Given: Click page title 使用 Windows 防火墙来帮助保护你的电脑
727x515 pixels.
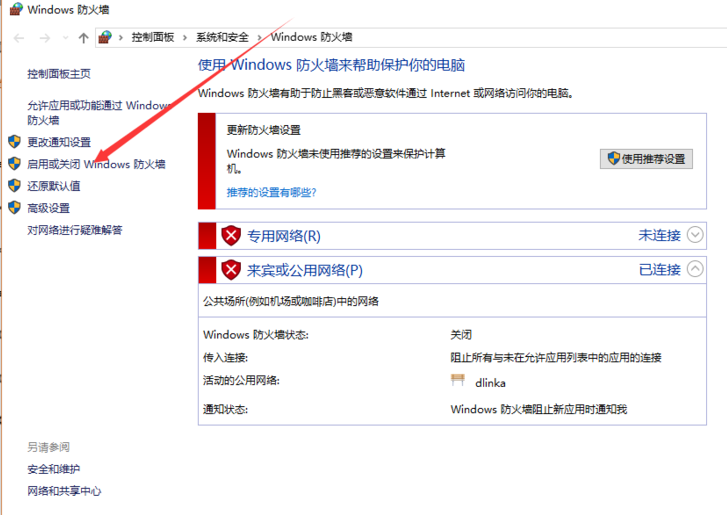Looking at the screenshot, I should point(331,65).
